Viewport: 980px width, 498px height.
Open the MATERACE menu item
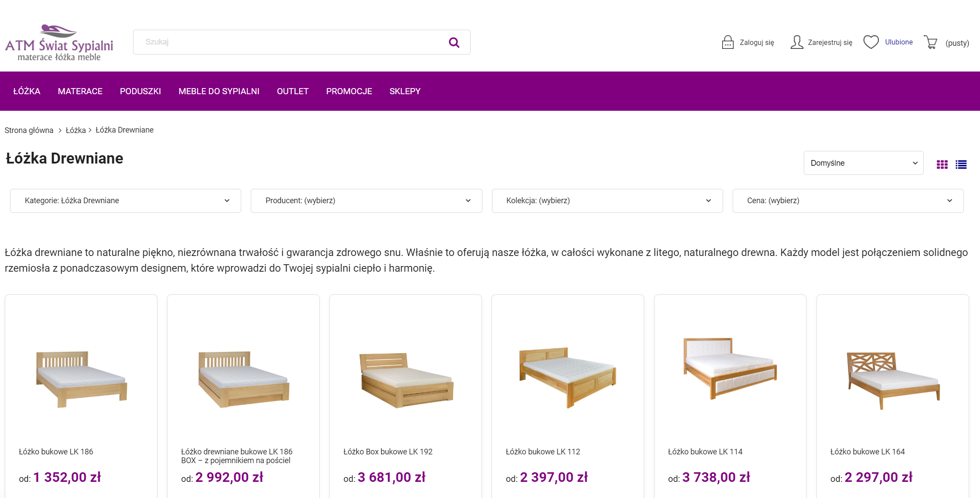80,91
